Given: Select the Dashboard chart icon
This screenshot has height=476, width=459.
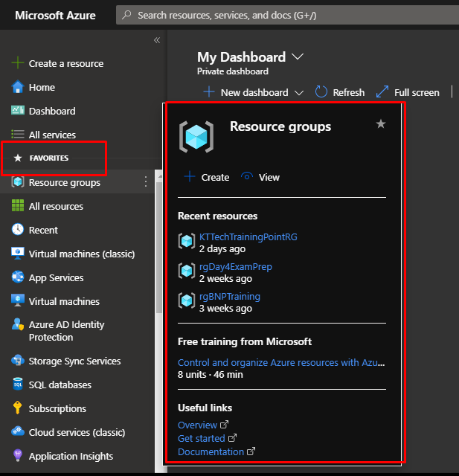Looking at the screenshot, I should [18, 111].
